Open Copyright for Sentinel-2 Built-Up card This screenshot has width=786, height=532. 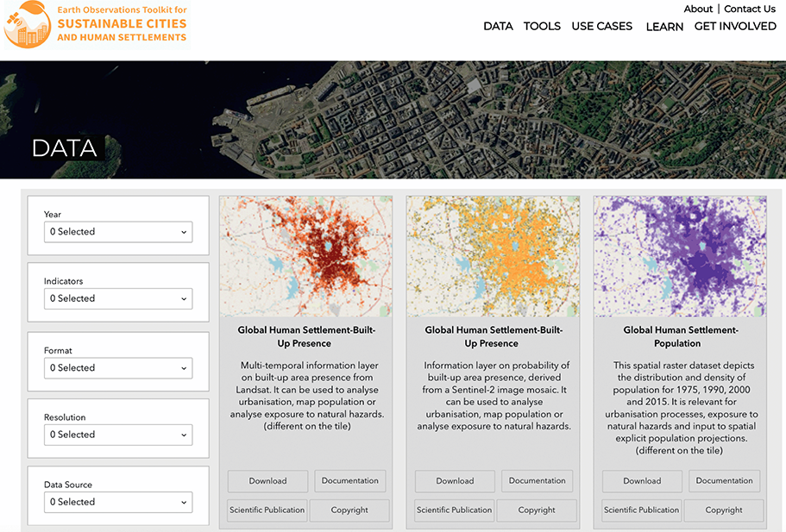coord(537,510)
